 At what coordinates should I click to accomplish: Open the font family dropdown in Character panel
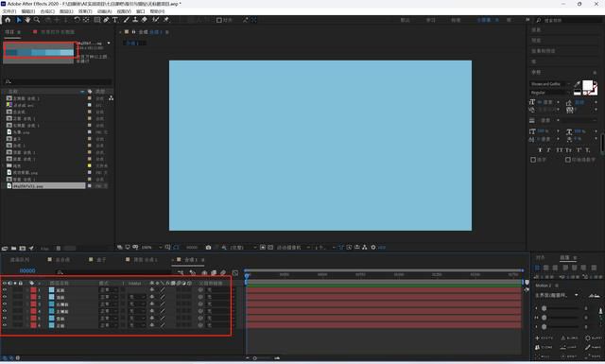tap(550, 84)
